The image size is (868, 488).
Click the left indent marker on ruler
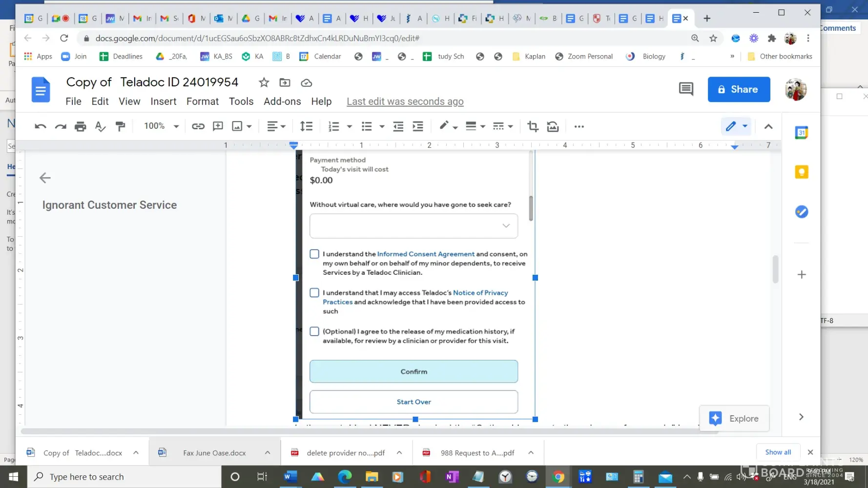[x=293, y=146]
